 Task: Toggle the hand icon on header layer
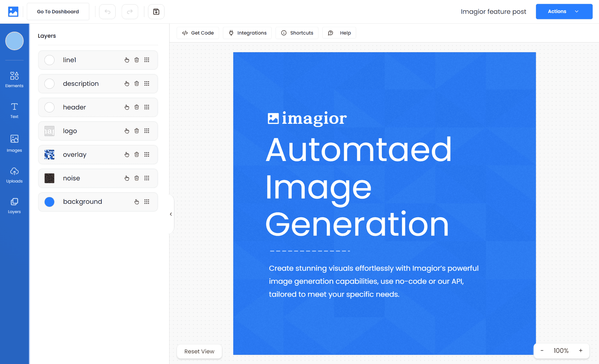[127, 107]
